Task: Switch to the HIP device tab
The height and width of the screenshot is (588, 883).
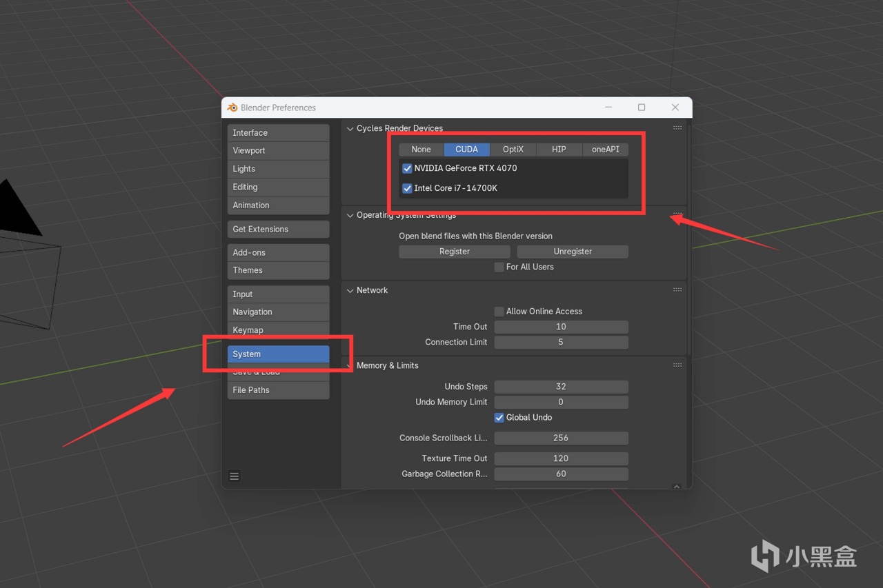Action: pos(559,150)
